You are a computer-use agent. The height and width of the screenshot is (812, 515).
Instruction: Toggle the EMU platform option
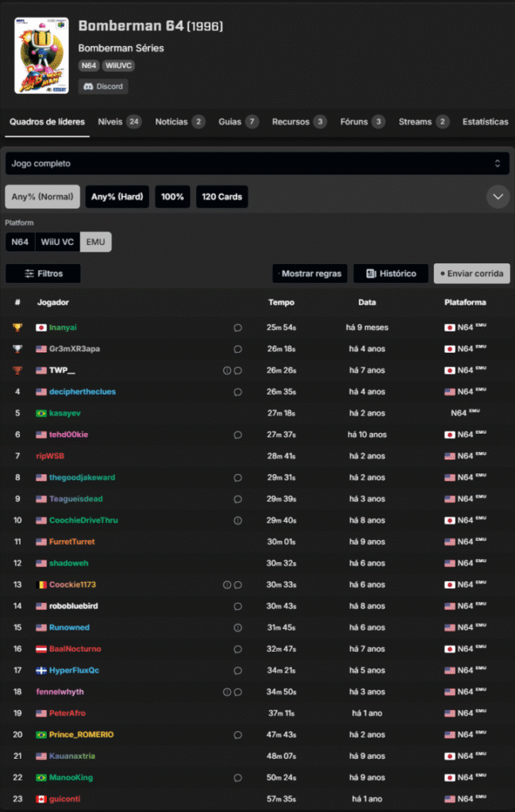coord(96,243)
